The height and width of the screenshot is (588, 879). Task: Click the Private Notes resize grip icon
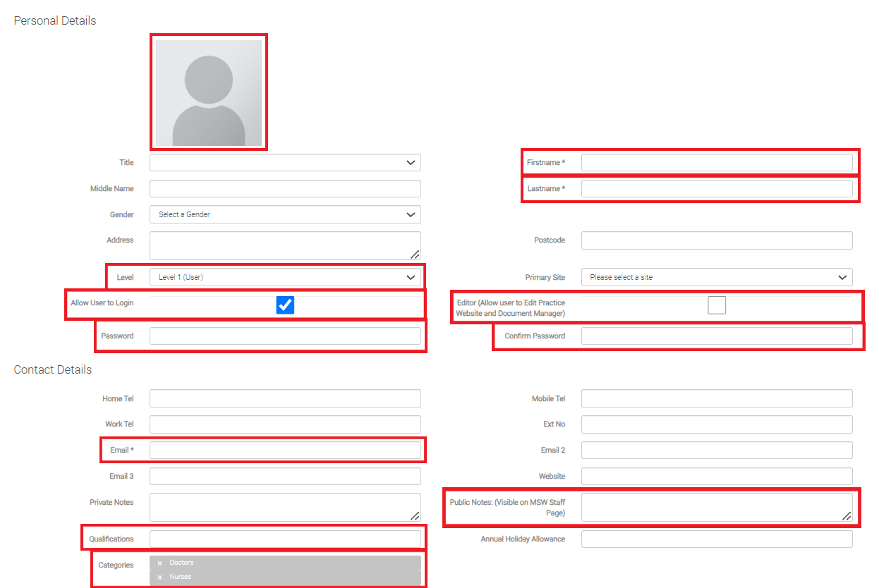(416, 517)
